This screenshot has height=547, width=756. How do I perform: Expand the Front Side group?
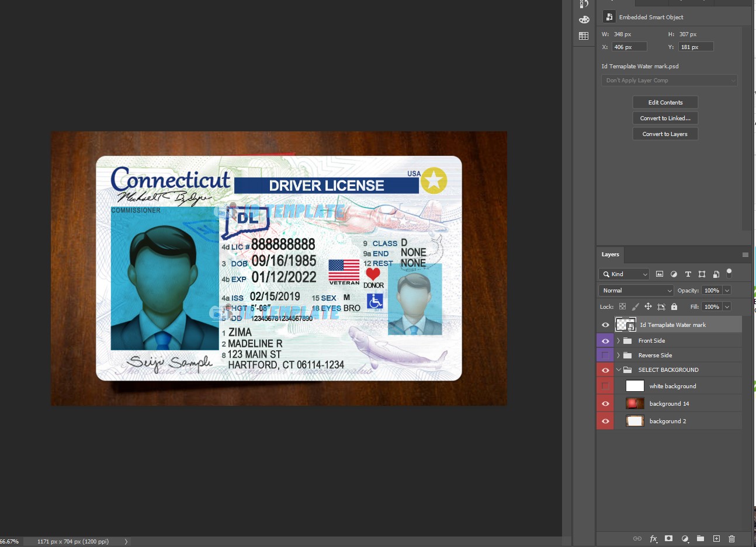(618, 340)
